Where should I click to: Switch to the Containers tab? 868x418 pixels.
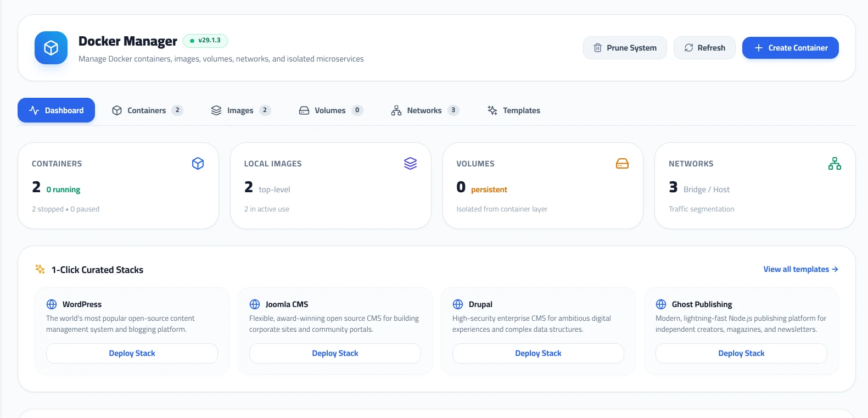point(147,110)
